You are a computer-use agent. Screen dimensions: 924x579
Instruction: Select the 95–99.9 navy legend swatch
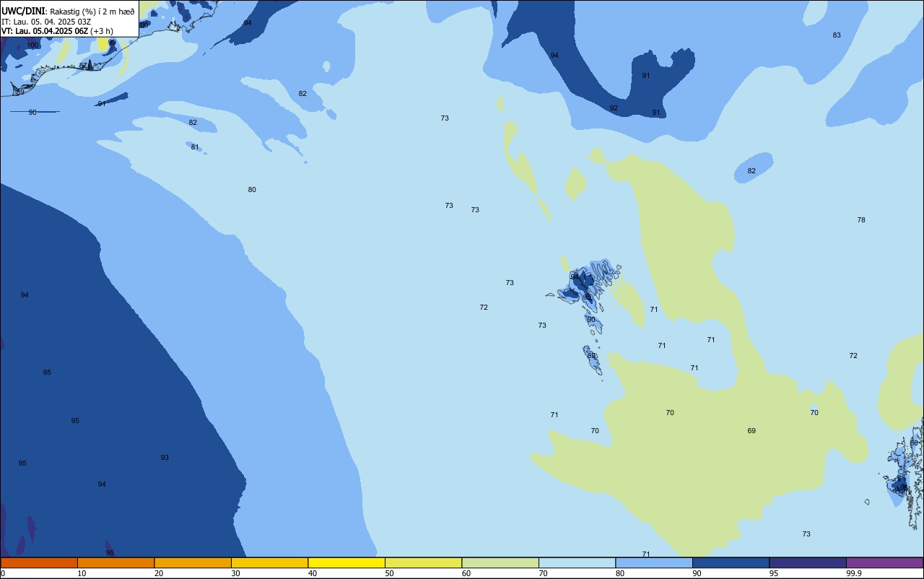[808, 562]
